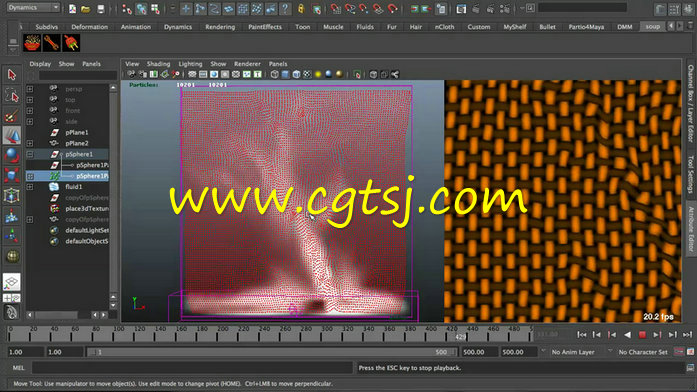Click the MEL command input field
The width and height of the screenshot is (697, 392).
(x=192, y=368)
